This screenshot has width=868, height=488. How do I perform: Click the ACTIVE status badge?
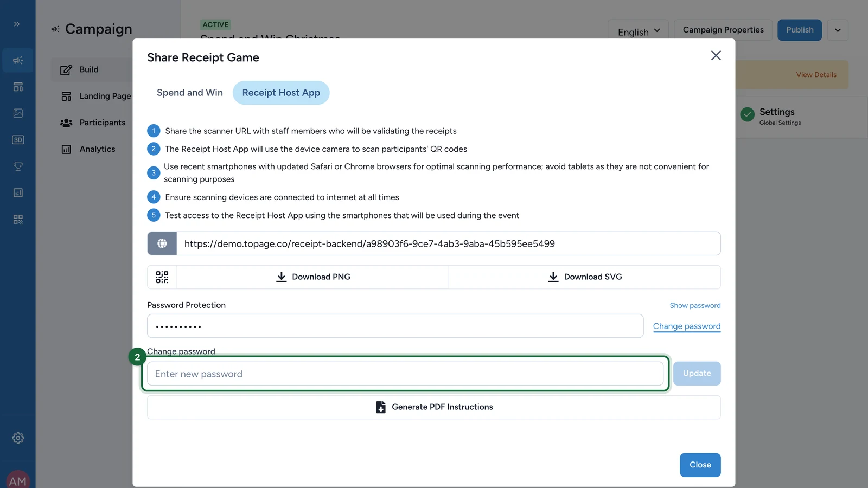point(216,25)
